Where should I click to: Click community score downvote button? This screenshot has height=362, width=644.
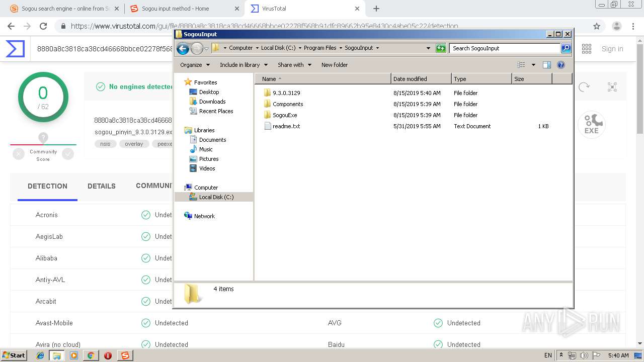tap(19, 154)
